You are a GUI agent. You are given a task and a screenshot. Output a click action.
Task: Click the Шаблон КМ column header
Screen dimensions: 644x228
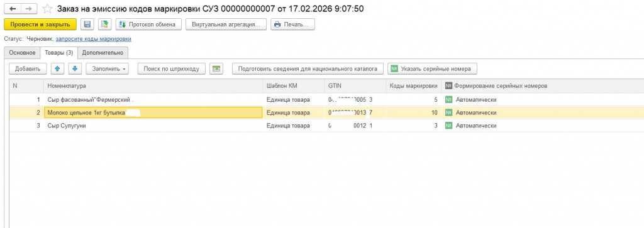tap(293, 86)
